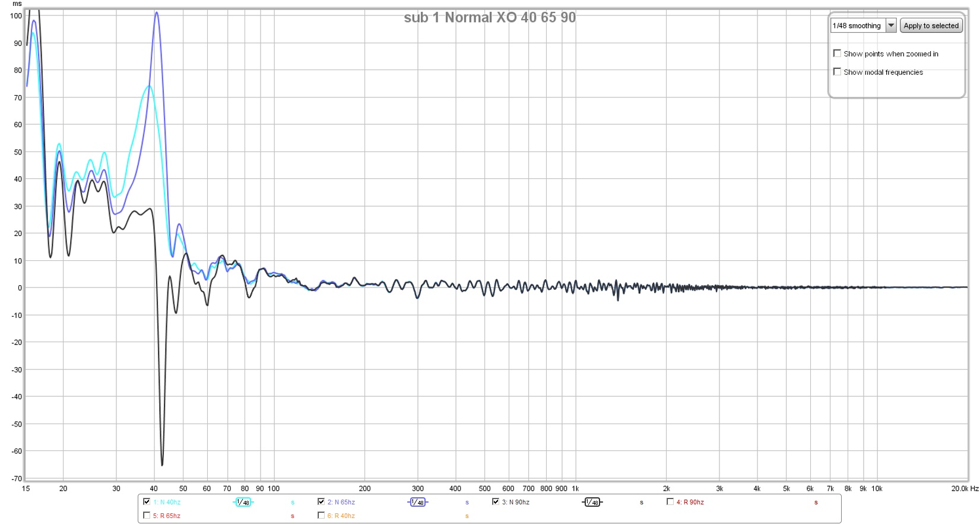The height and width of the screenshot is (524, 980).
Task: Enable the 5: R 65hz trace checkbox
Action: point(147,516)
